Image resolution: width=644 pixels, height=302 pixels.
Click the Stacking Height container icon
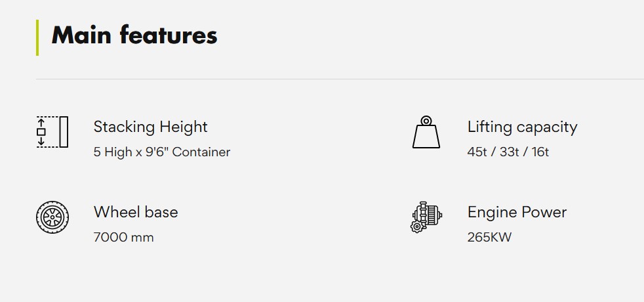[52, 132]
